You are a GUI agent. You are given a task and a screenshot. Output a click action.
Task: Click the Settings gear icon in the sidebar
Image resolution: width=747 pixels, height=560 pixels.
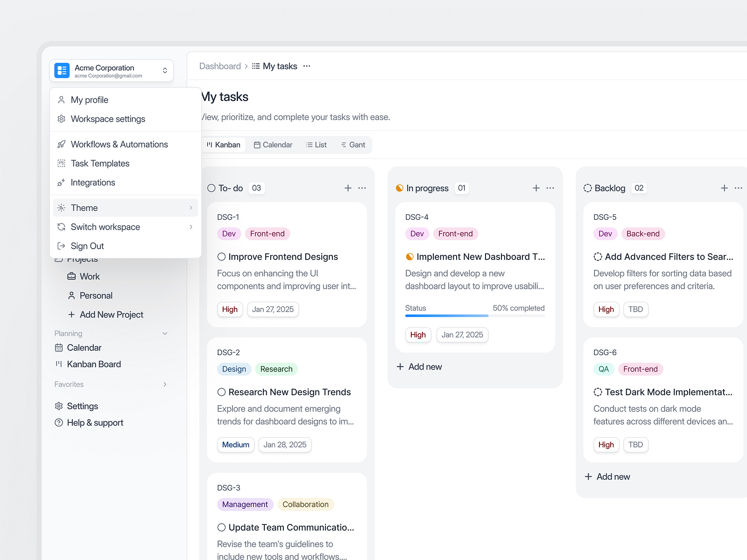(58, 406)
